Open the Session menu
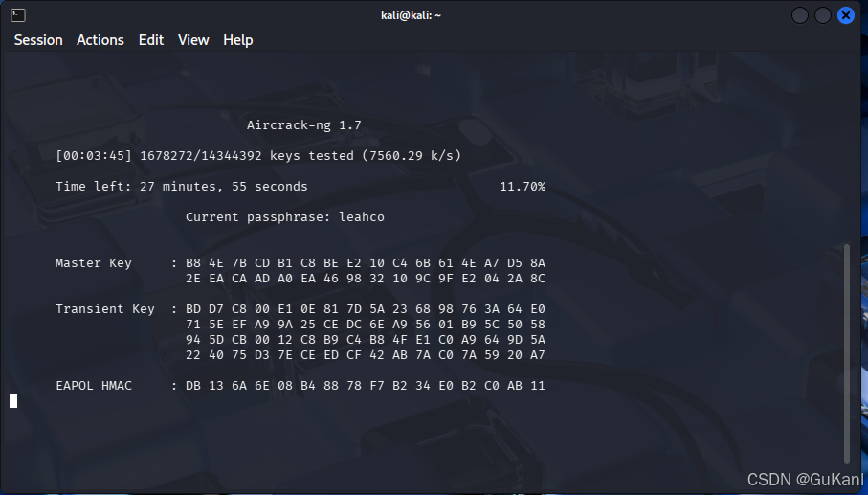868x495 pixels. pyautogui.click(x=38, y=40)
